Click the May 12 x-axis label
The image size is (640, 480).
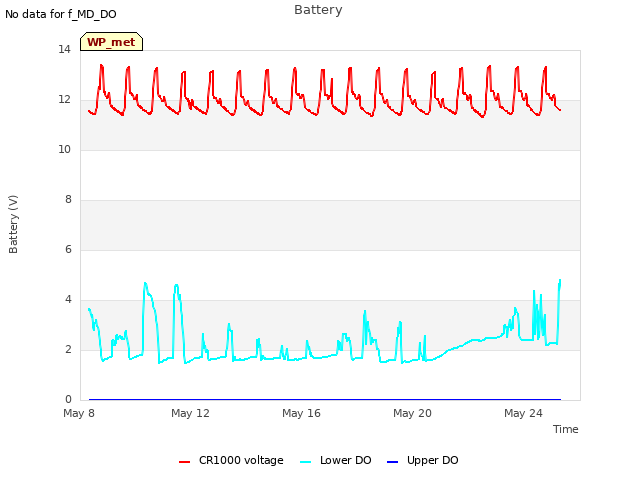point(190,413)
